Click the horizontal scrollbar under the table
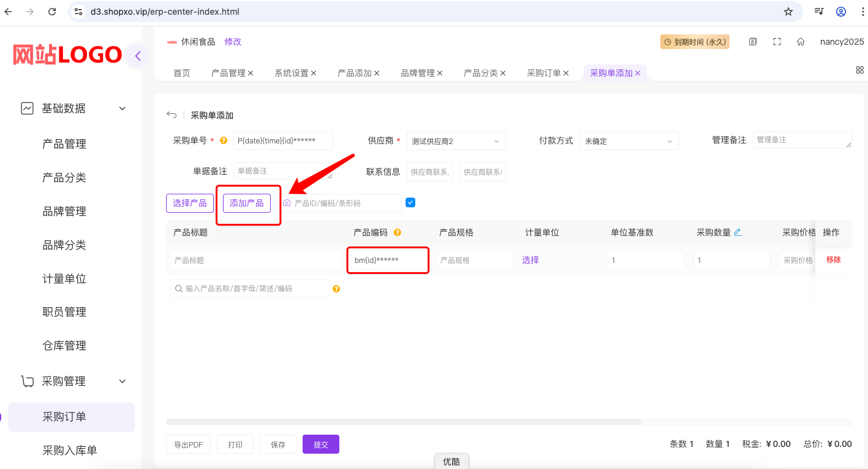868x469 pixels. 404,422
